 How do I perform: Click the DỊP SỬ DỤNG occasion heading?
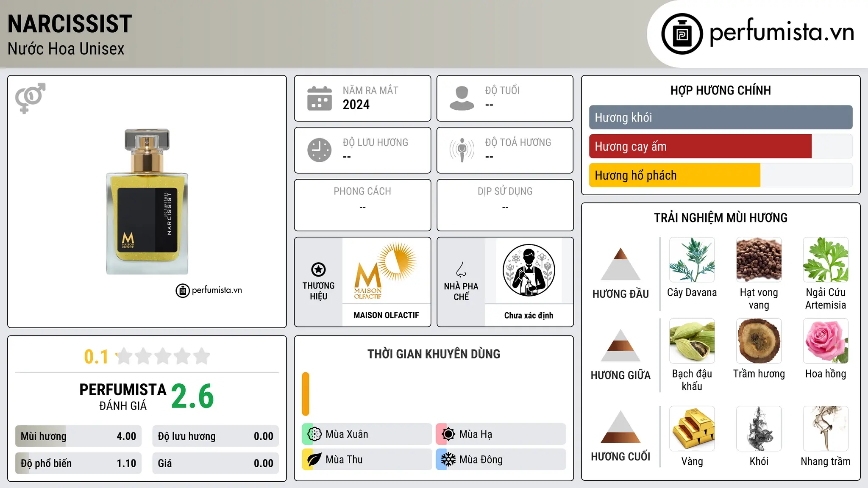[505, 191]
